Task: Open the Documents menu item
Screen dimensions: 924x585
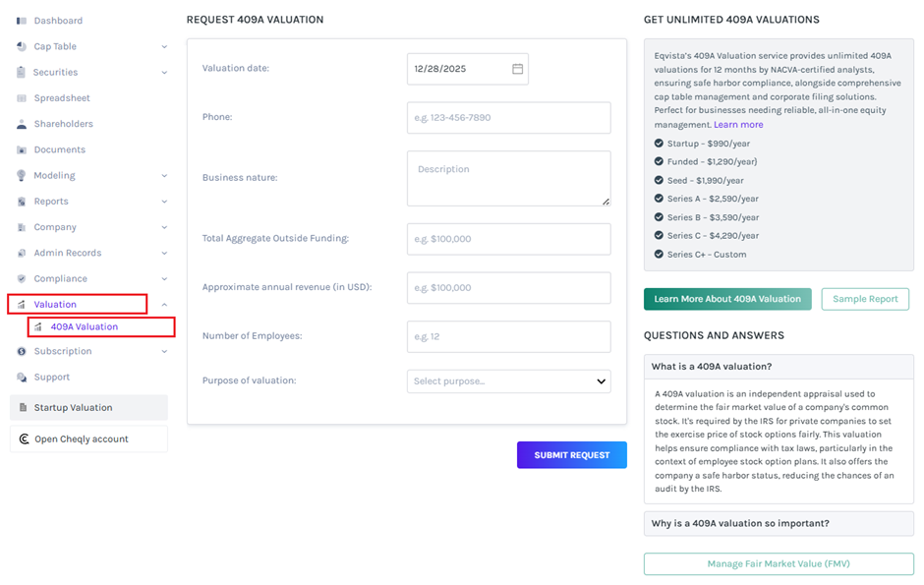Action: tap(59, 149)
